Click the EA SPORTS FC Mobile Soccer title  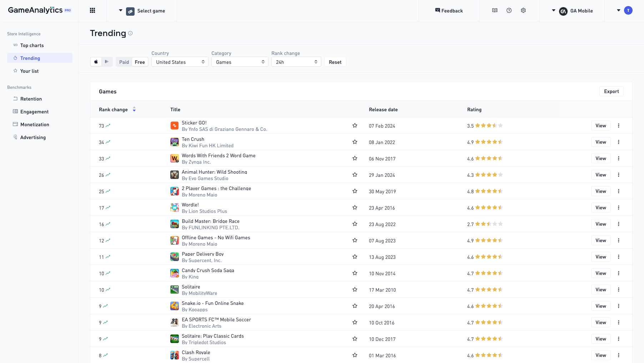tap(216, 319)
